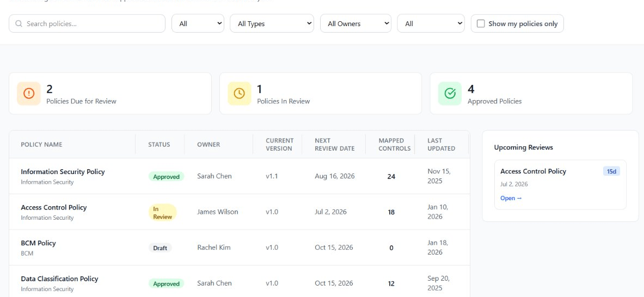This screenshot has height=297, width=644.
Task: Open the first All filter dropdown
Action: (x=198, y=23)
